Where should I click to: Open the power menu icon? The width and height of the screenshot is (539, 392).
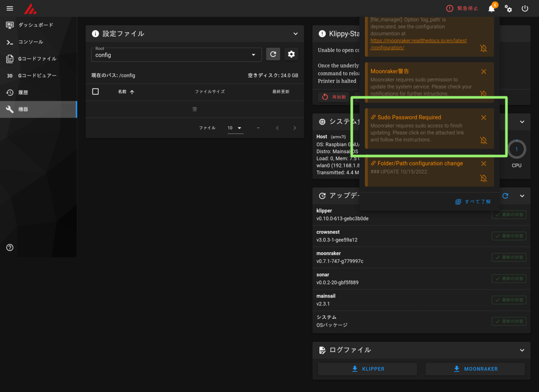pyautogui.click(x=525, y=9)
